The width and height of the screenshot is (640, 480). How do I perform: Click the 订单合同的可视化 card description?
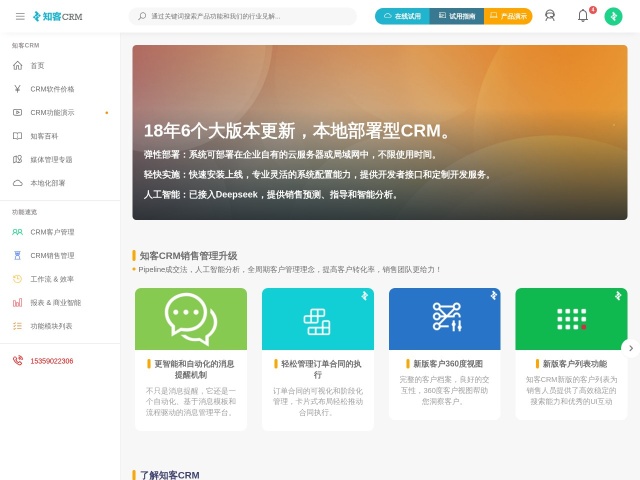tap(318, 401)
